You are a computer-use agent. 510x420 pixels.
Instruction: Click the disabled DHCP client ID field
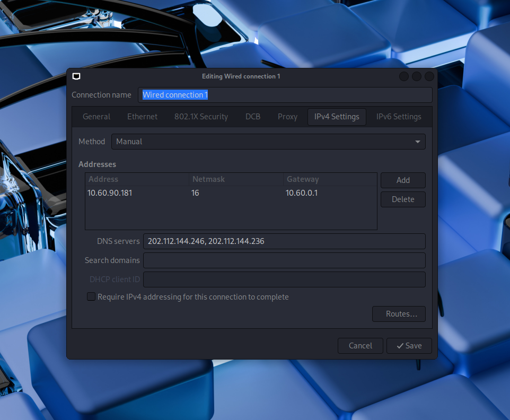[x=284, y=279]
